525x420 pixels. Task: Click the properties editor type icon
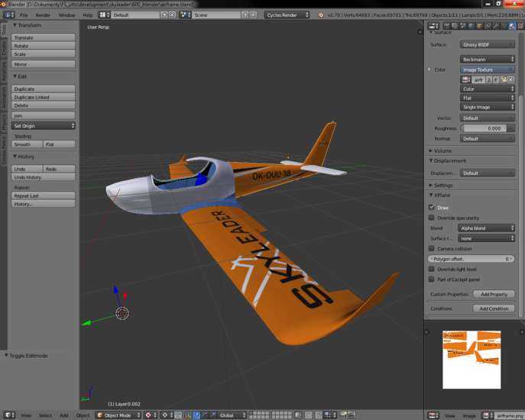click(x=433, y=26)
